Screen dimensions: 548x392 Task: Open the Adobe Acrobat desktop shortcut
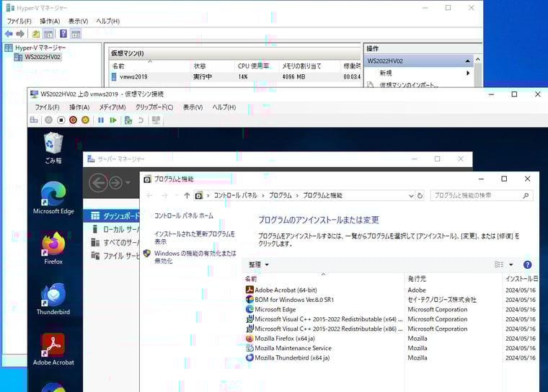[53, 349]
